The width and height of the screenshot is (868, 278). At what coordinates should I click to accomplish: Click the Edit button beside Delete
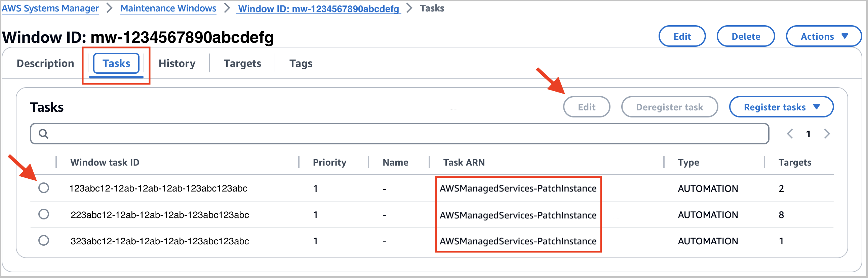[x=682, y=36]
